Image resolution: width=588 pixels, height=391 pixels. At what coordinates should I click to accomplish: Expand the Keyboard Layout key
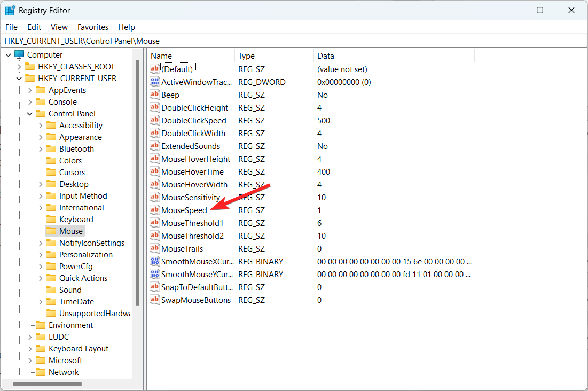click(x=29, y=349)
